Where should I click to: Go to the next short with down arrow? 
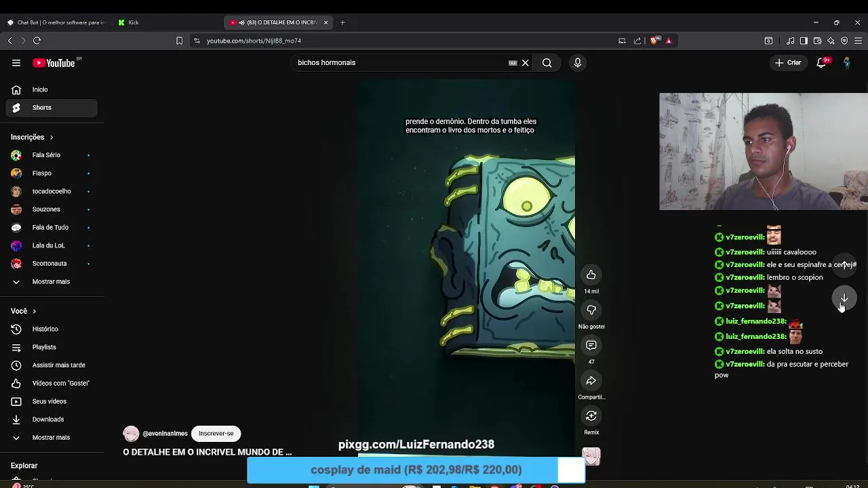(x=844, y=298)
